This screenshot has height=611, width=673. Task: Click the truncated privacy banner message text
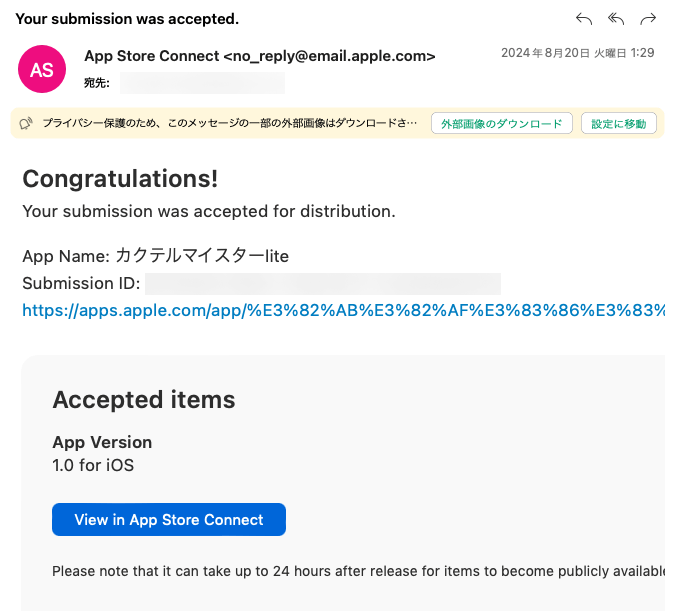(230, 124)
